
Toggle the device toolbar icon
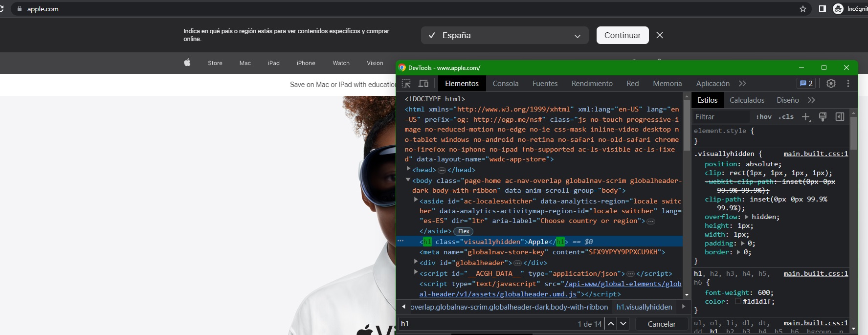[423, 84]
